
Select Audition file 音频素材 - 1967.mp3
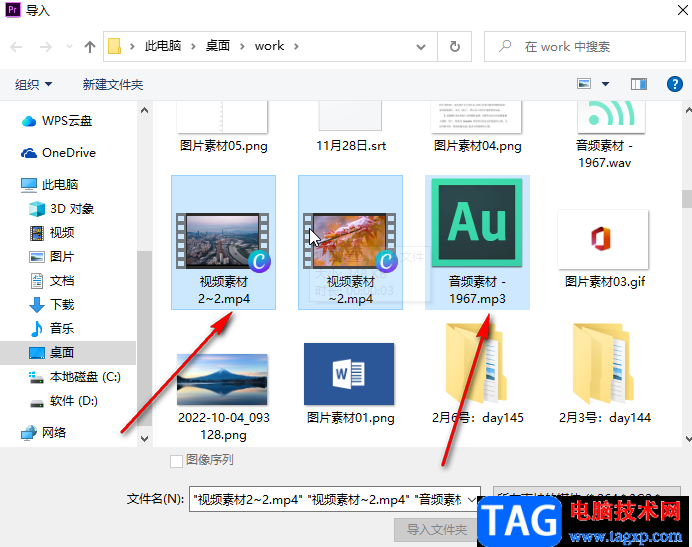[x=477, y=242]
